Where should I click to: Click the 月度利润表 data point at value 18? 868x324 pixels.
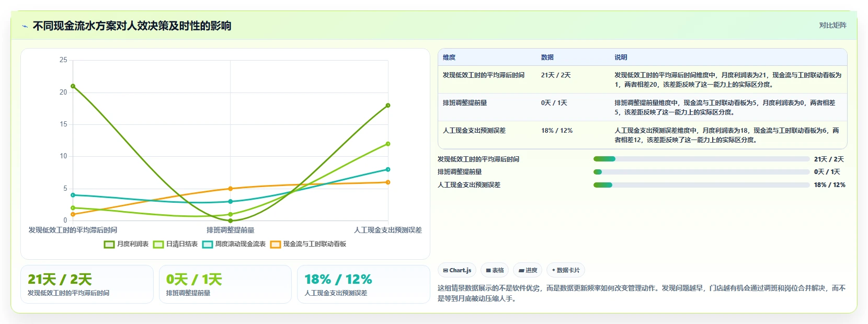tap(388, 106)
